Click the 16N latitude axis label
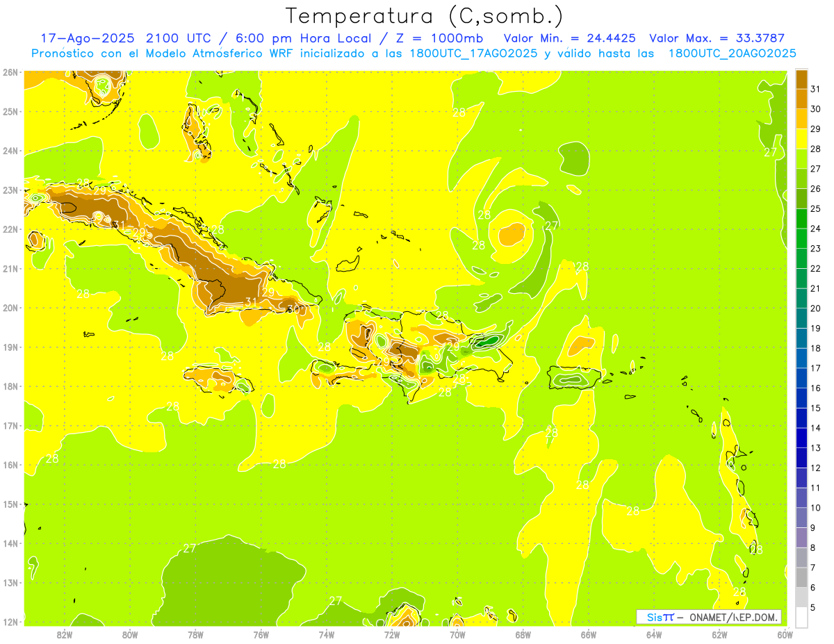Screen dimensions: 834x644 (x=10, y=465)
